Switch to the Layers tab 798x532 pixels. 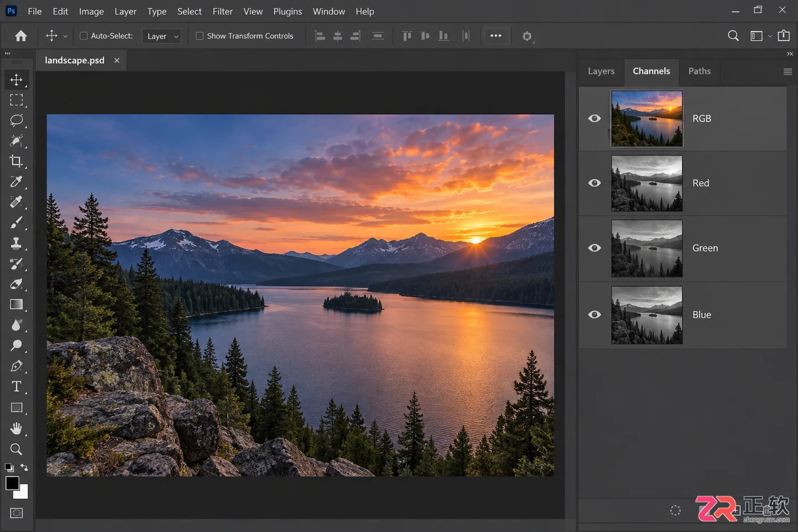(601, 71)
